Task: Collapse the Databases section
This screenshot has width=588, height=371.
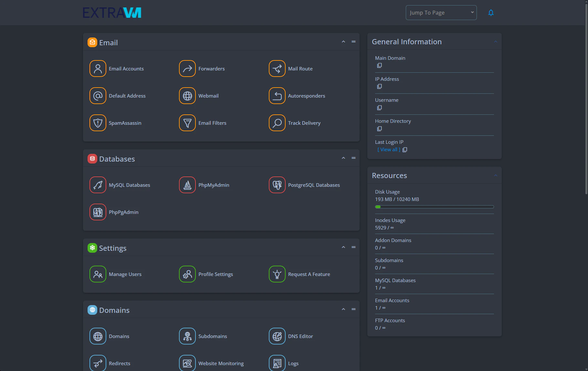Action: [x=343, y=158]
